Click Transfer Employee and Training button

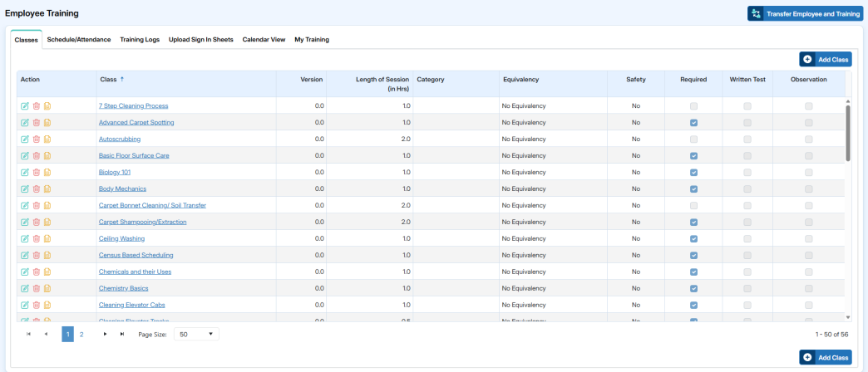[x=806, y=14]
